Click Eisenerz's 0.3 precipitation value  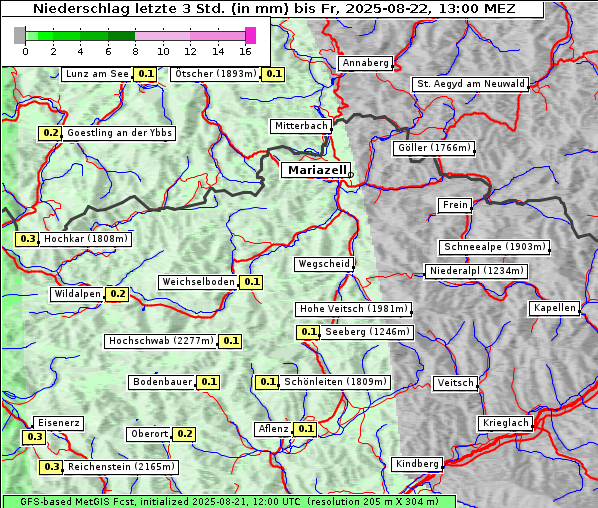pyautogui.click(x=34, y=437)
